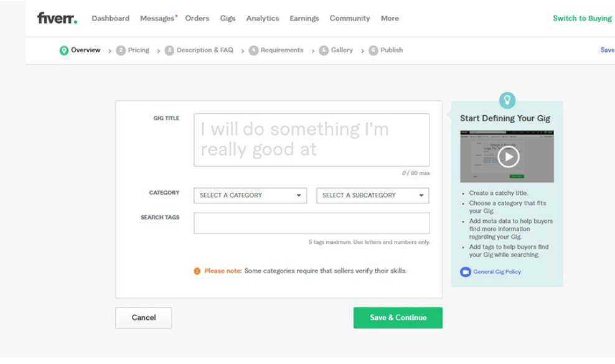The image size is (615, 364).
Task: Open the Analytics menu item
Action: click(262, 19)
